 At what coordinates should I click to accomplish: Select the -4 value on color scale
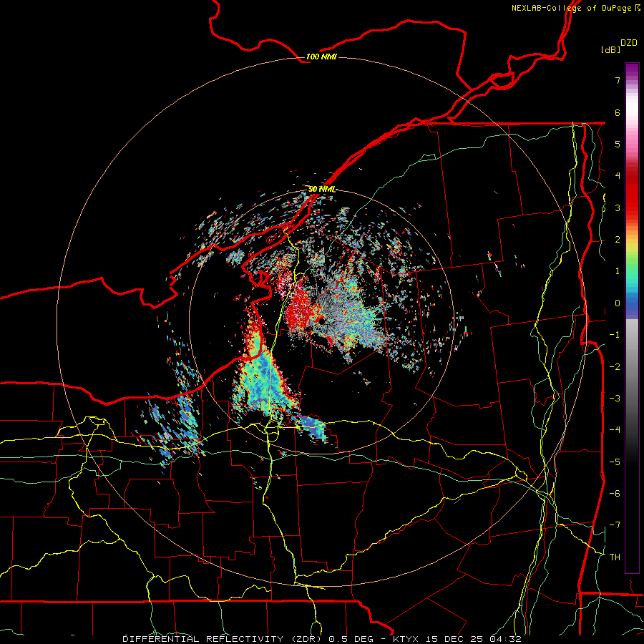coord(615,430)
